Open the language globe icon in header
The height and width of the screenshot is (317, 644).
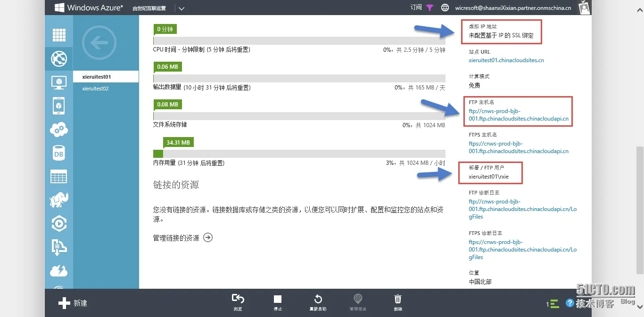point(445,8)
